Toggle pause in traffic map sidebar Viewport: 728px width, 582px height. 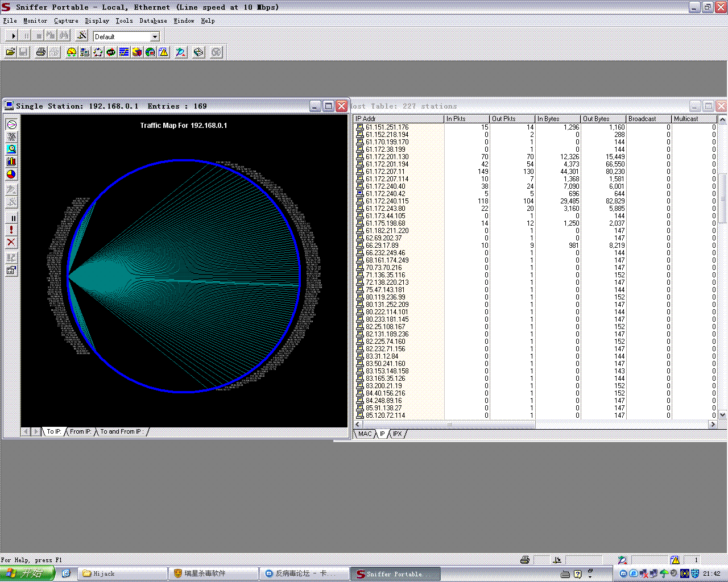click(x=11, y=218)
